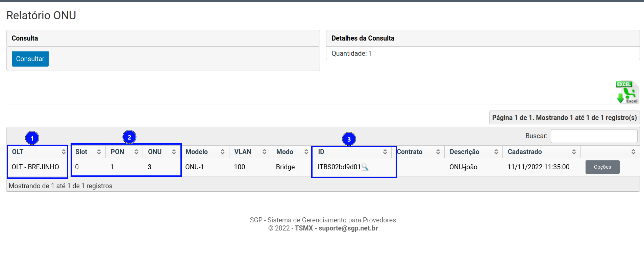
Task: Click the Detalhes da Consulta header
Action: (x=363, y=38)
